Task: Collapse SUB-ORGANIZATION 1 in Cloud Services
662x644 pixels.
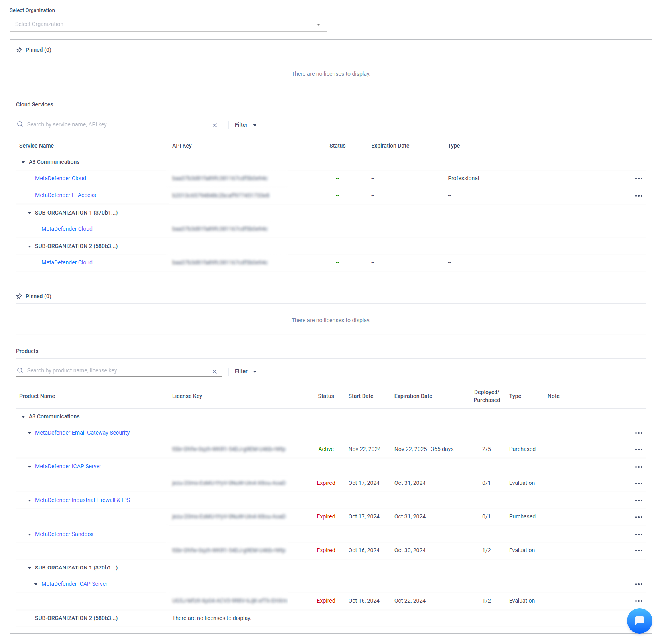Action: point(30,213)
